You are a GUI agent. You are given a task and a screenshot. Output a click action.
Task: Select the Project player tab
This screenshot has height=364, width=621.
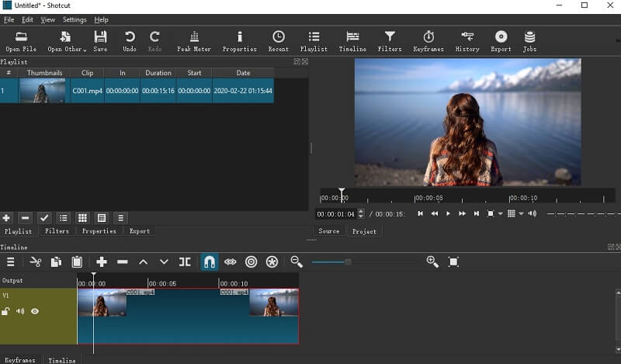[x=364, y=231]
